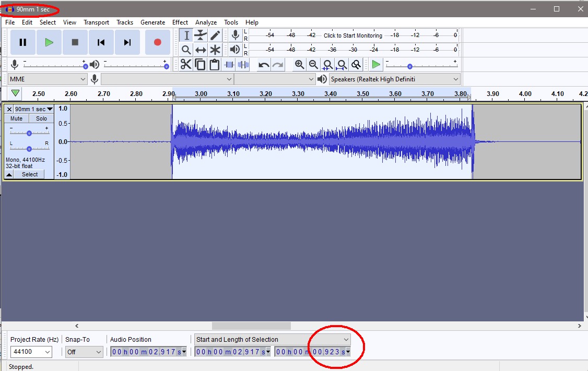
Task: Click the Pause transport button
Action: click(23, 42)
